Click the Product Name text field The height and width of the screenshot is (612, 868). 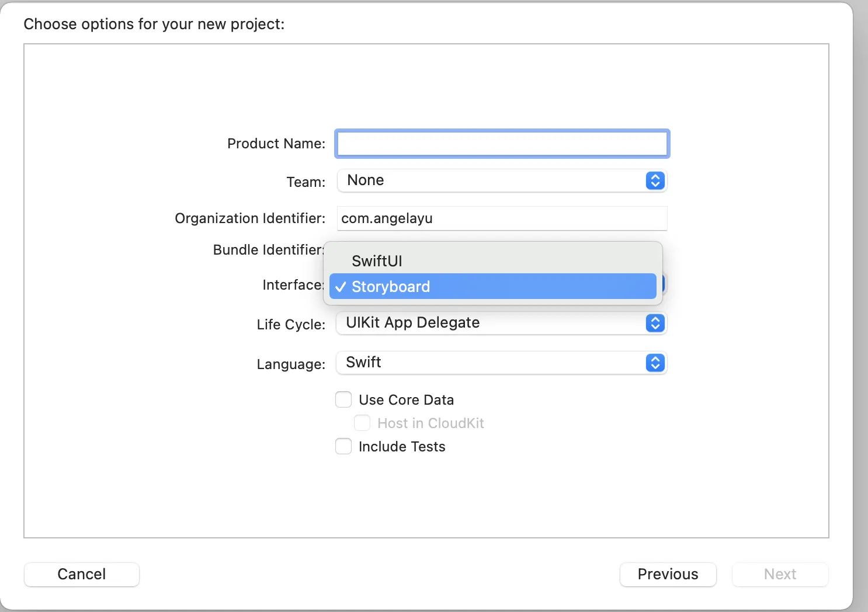coord(502,144)
